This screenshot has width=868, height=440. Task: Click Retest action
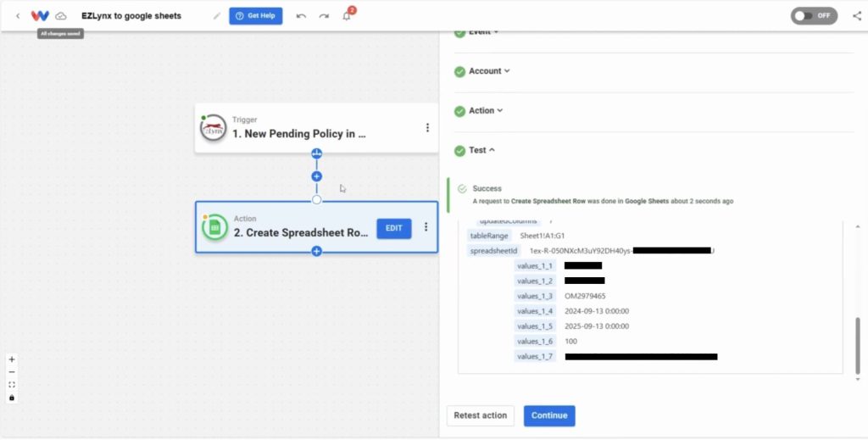[x=480, y=415]
